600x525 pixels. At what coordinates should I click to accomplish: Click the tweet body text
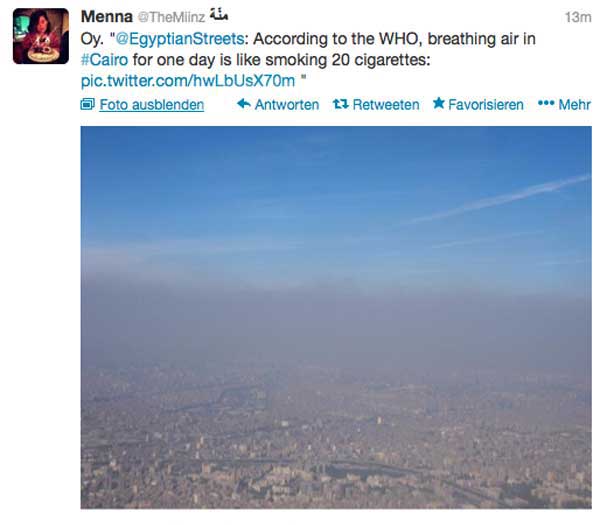pyautogui.click(x=308, y=60)
